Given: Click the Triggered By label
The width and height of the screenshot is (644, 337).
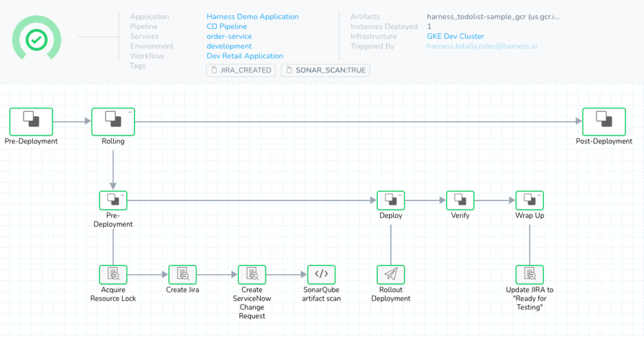Looking at the screenshot, I should coord(372,46).
